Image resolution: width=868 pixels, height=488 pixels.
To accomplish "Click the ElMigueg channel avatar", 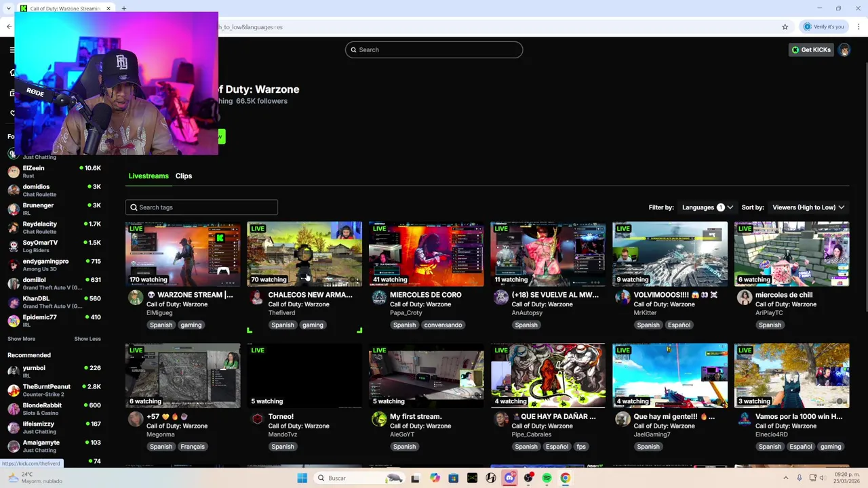I will 136,298.
